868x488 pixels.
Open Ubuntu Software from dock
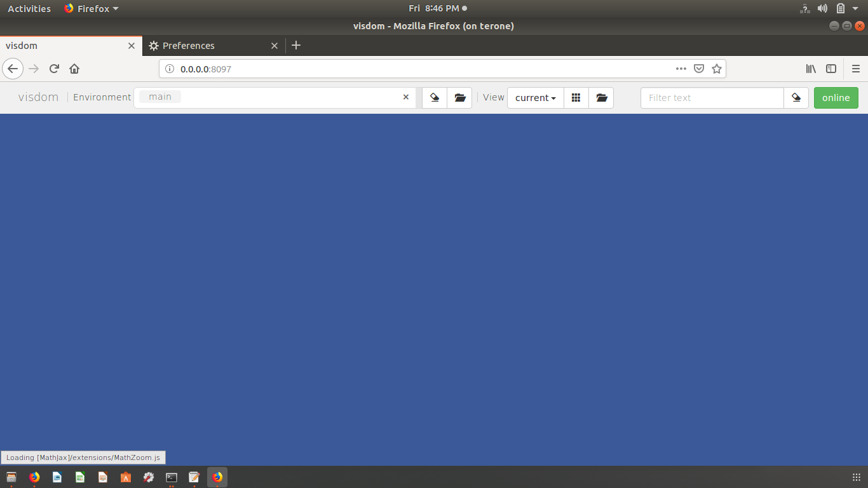pyautogui.click(x=126, y=477)
